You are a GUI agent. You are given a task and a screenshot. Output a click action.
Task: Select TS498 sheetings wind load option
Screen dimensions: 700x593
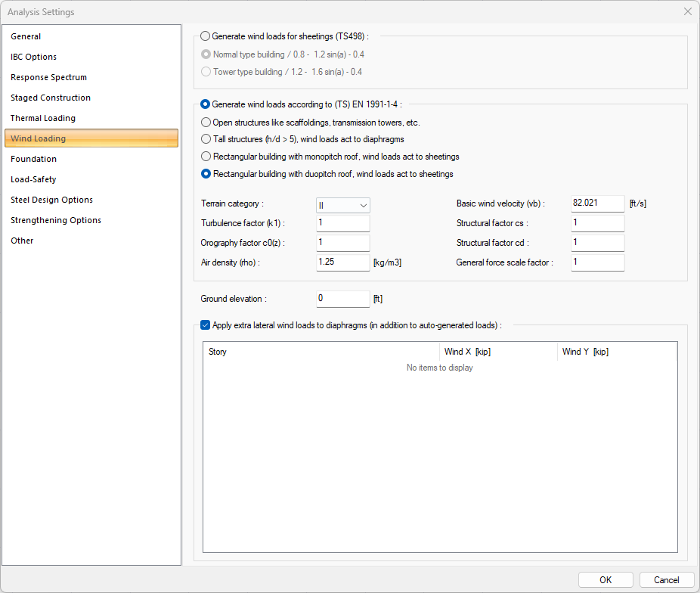206,36
